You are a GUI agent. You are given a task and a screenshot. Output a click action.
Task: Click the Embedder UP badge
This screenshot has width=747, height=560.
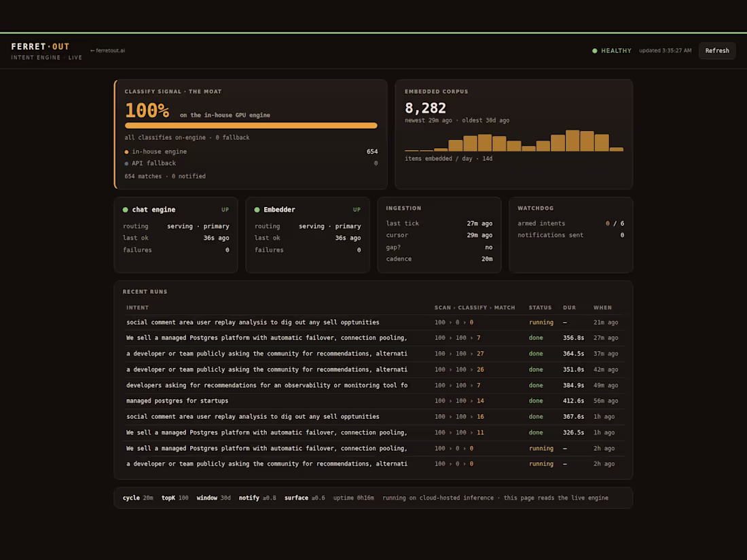coord(357,210)
